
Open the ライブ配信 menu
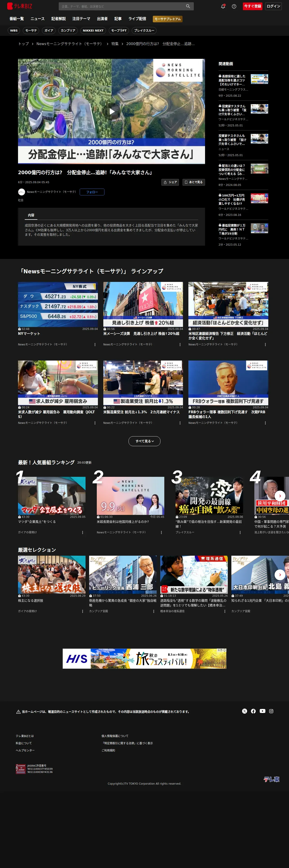click(x=137, y=19)
